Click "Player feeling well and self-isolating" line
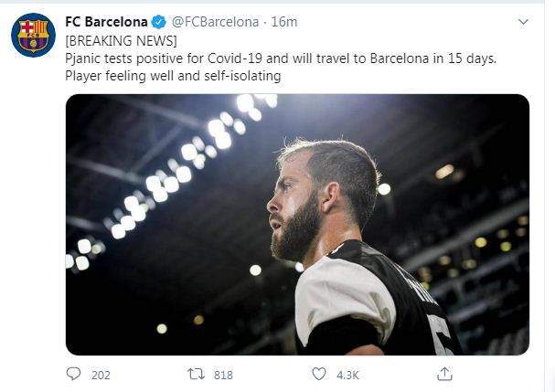 [x=173, y=77]
